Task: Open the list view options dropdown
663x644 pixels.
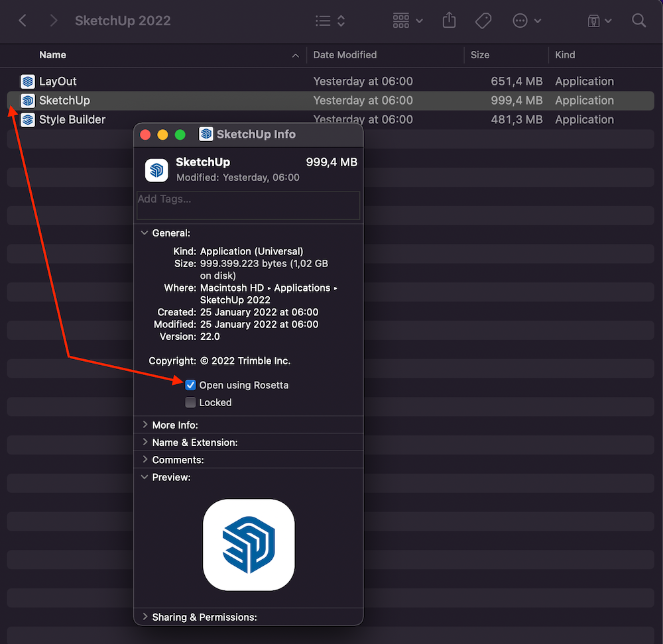Action: 330,21
